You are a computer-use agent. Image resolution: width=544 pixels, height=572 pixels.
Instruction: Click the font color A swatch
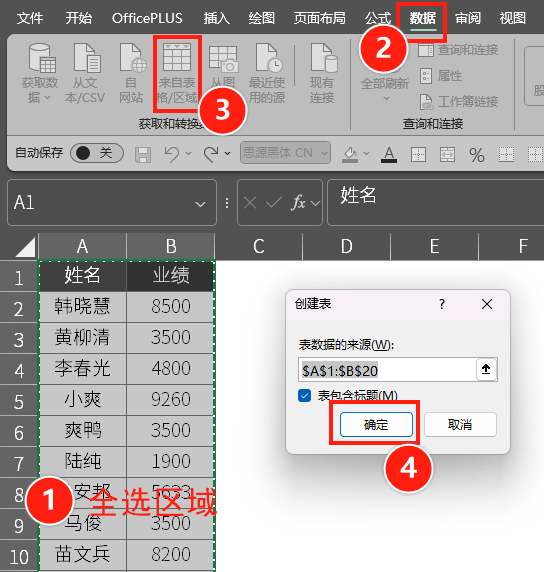tap(389, 155)
